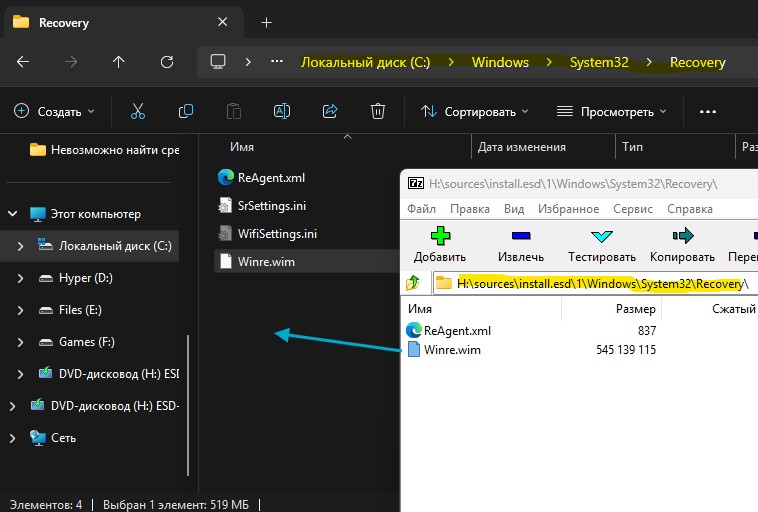The width and height of the screenshot is (758, 512).
Task: Click chevron after Windows in breadcrumb
Action: pos(549,62)
